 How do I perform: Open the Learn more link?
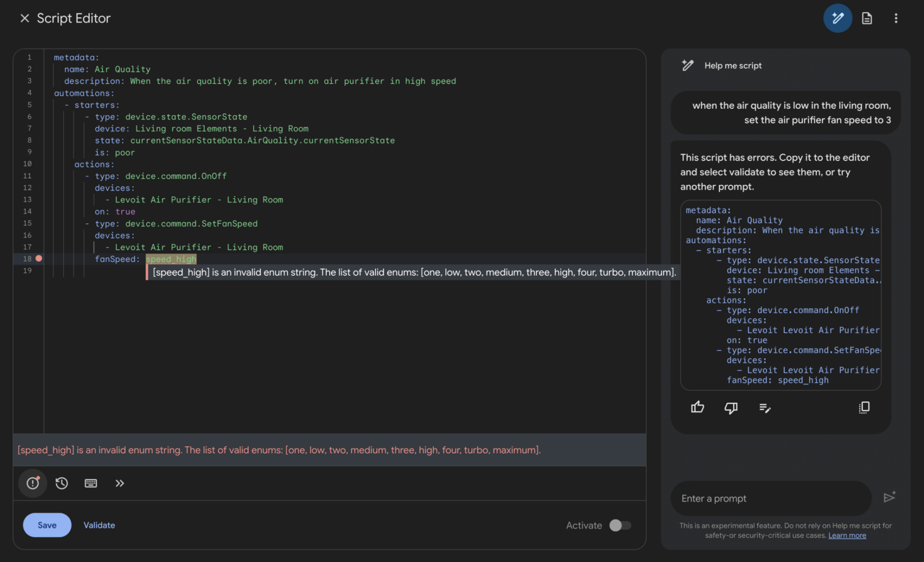(847, 535)
